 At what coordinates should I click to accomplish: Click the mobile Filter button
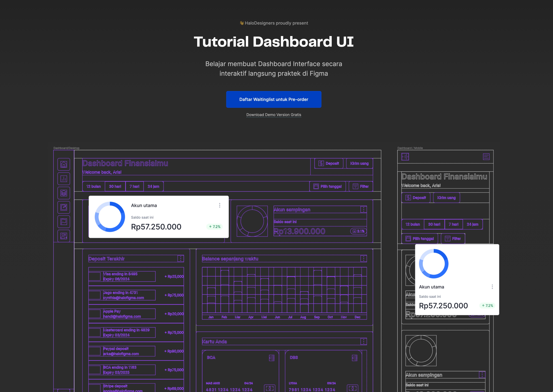click(x=453, y=238)
